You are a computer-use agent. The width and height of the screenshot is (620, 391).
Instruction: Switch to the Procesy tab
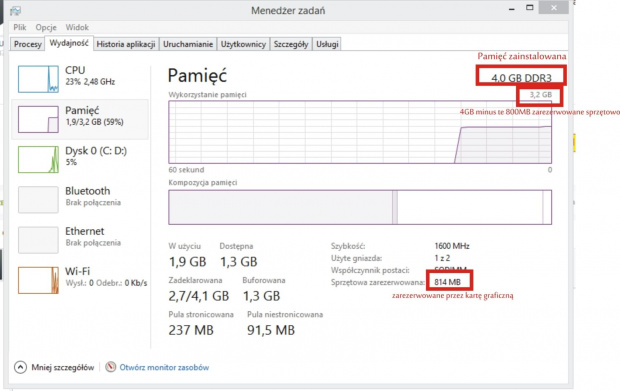coord(28,44)
